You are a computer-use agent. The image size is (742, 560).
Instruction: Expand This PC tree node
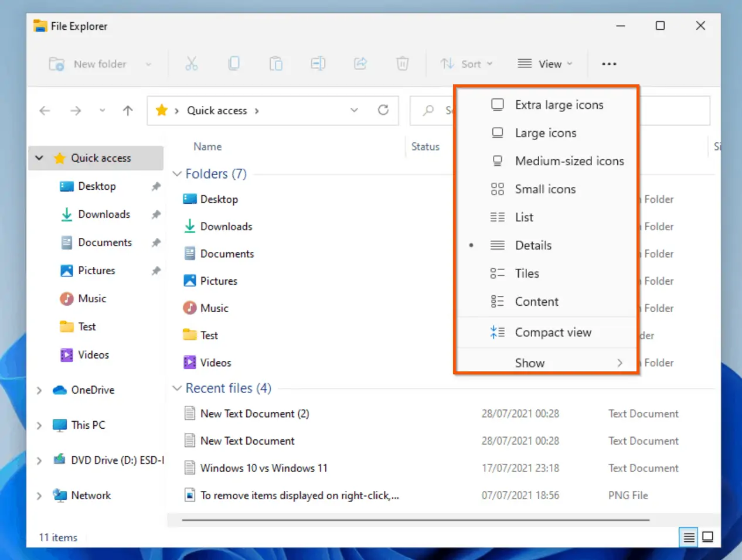coord(39,425)
